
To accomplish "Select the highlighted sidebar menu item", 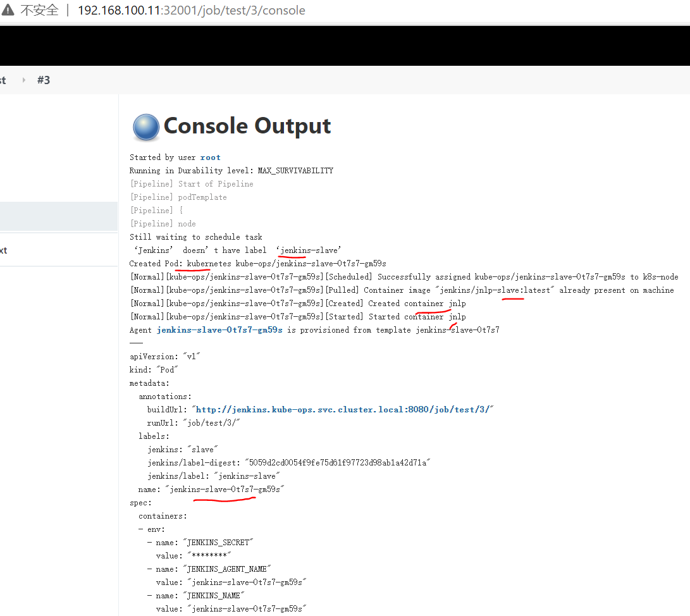I will coord(59,216).
